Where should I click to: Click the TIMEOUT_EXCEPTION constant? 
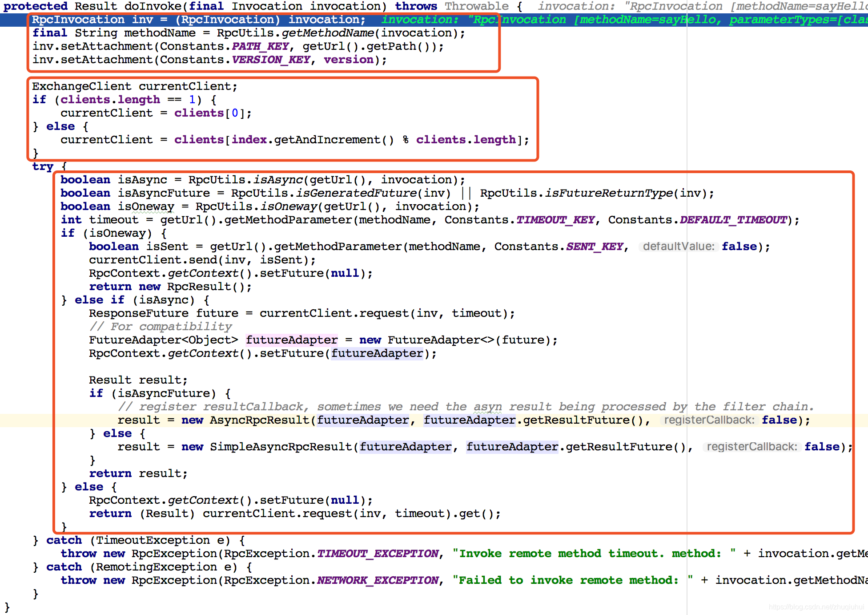(x=378, y=554)
